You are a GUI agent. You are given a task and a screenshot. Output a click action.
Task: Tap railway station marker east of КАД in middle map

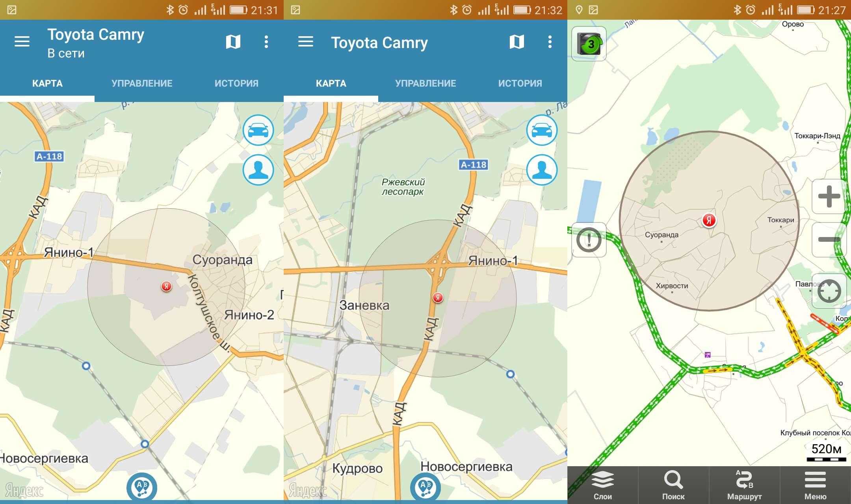pyautogui.click(x=510, y=374)
